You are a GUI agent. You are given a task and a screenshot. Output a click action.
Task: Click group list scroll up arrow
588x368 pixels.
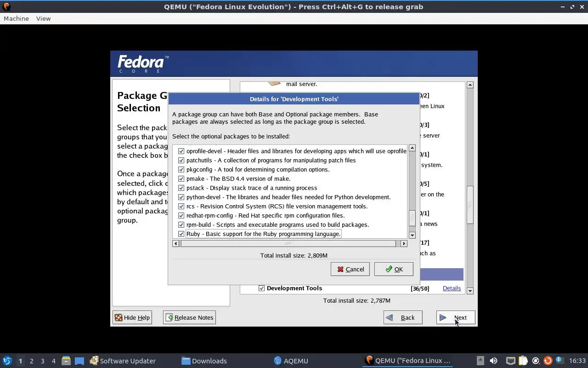point(470,85)
